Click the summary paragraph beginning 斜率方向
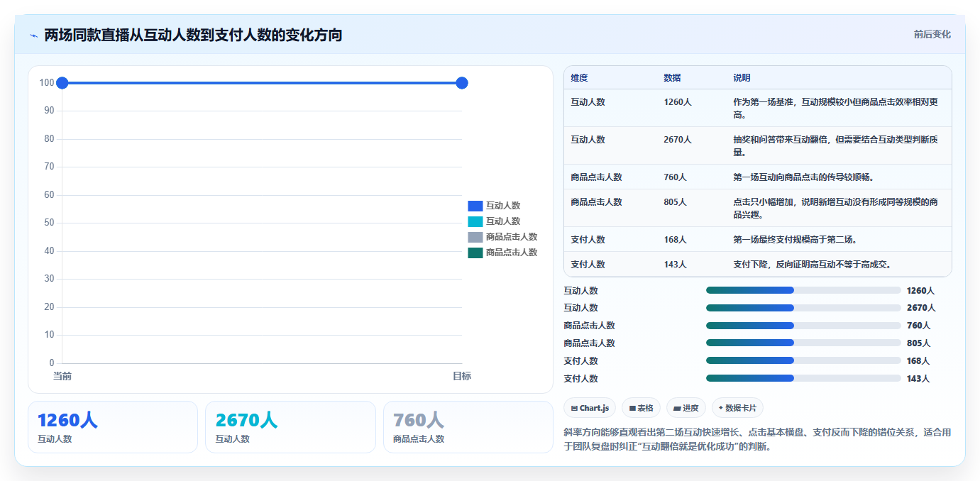980x481 pixels. point(757,440)
